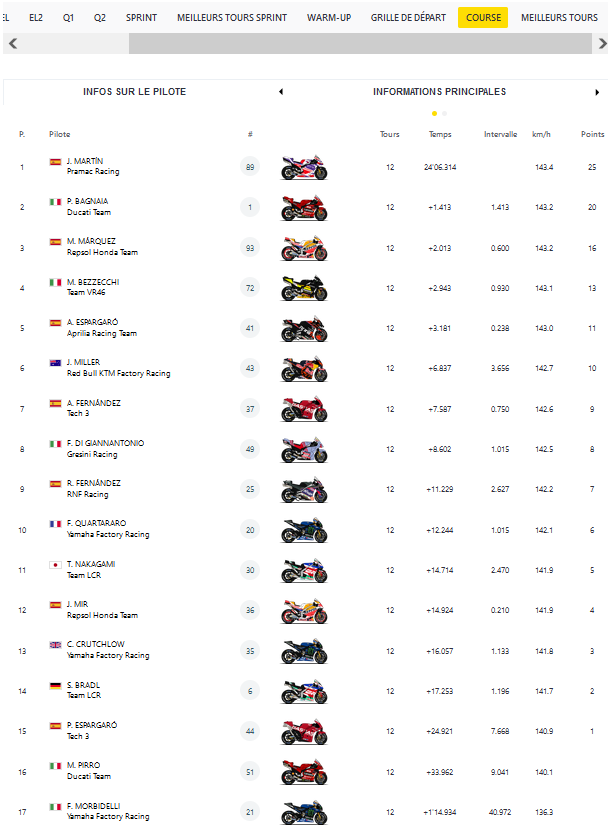Select the first yellow carousel dot

coord(434,114)
